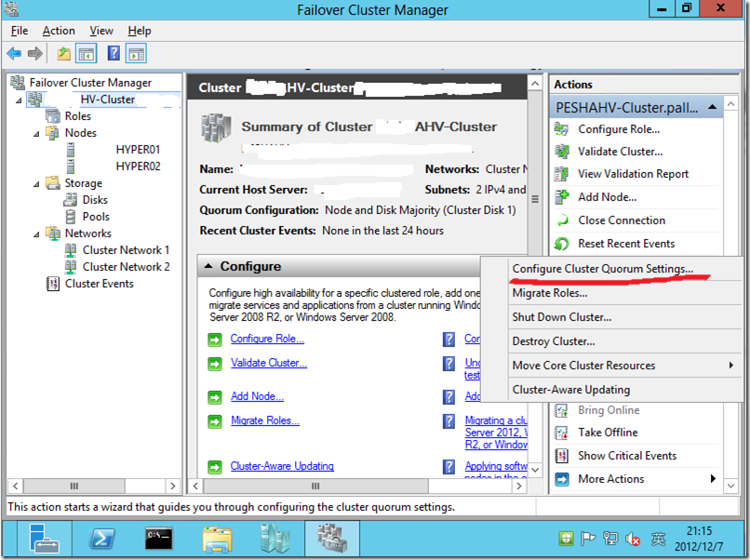Toggle the Show/Hide Action Pane icon
The height and width of the screenshot is (560, 750).
click(136, 54)
